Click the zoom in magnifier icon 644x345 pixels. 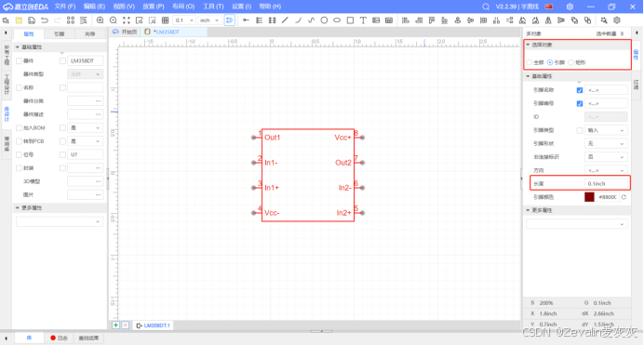(x=100, y=20)
